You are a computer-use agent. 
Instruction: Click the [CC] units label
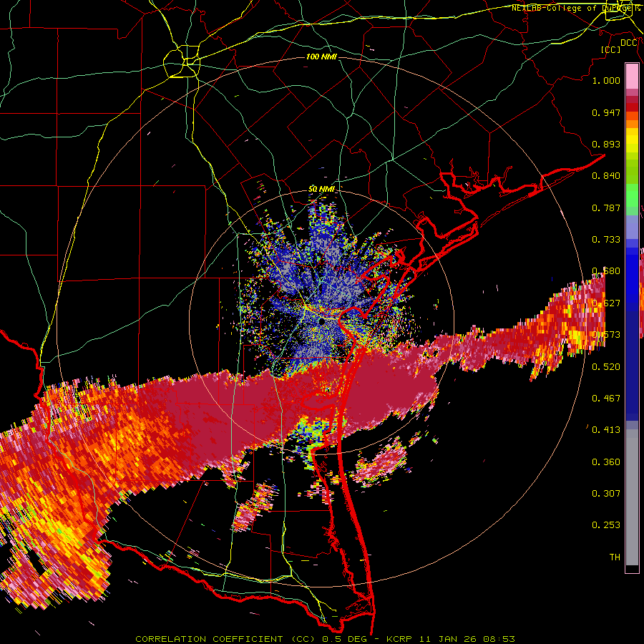610,49
